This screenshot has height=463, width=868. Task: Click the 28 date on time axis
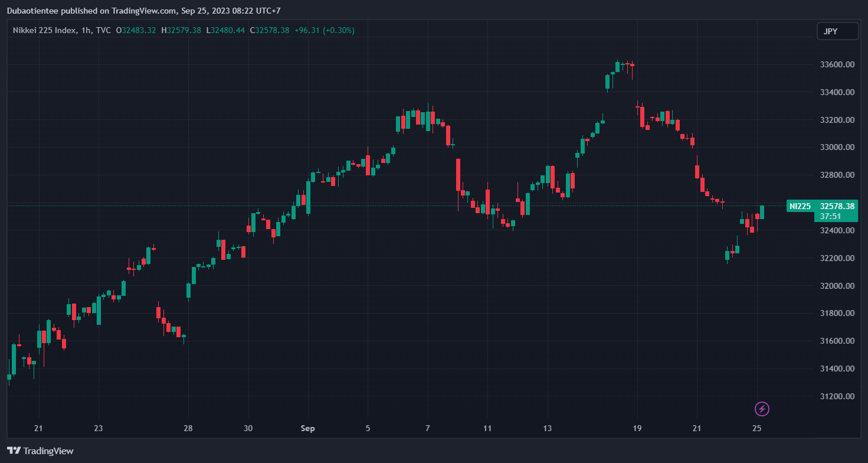point(188,428)
